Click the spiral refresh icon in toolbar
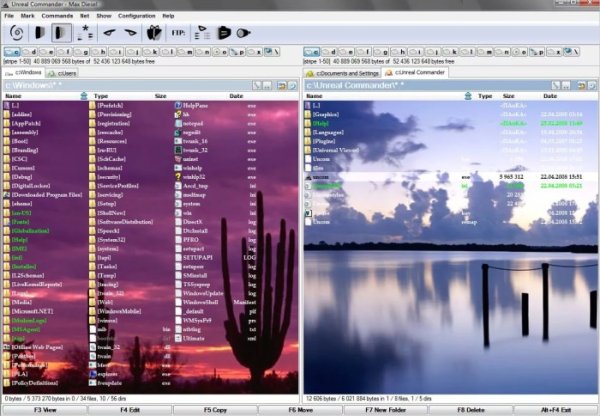 pos(17,34)
